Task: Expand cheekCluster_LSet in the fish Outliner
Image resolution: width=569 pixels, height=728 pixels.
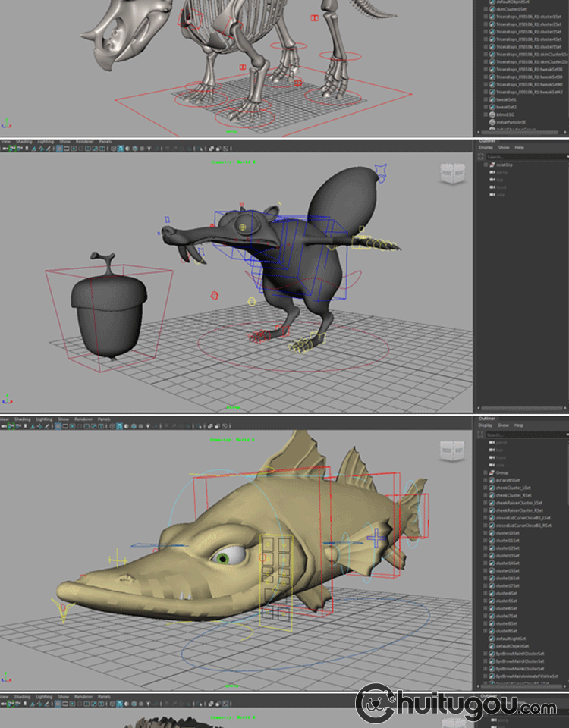Action: pos(485,488)
